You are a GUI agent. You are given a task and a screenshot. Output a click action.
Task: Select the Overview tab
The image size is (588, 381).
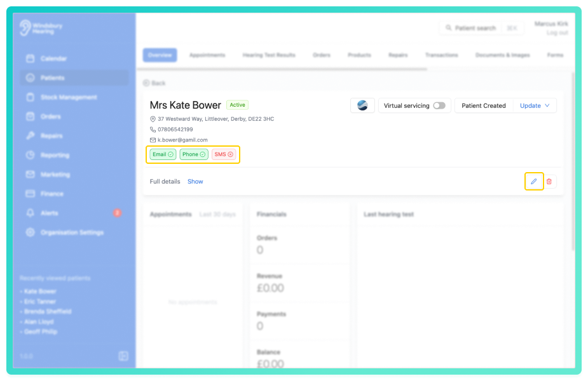click(160, 55)
